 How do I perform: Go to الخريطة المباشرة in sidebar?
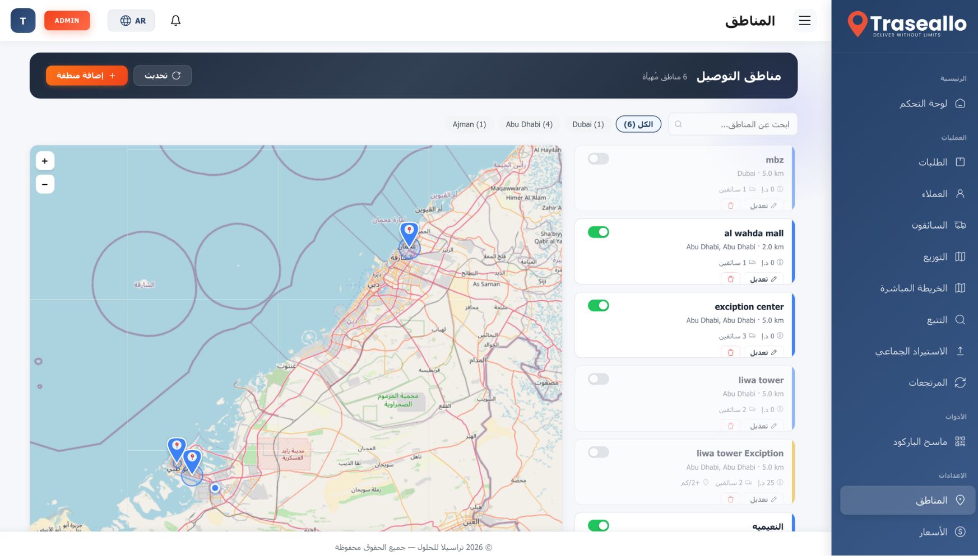(x=914, y=288)
